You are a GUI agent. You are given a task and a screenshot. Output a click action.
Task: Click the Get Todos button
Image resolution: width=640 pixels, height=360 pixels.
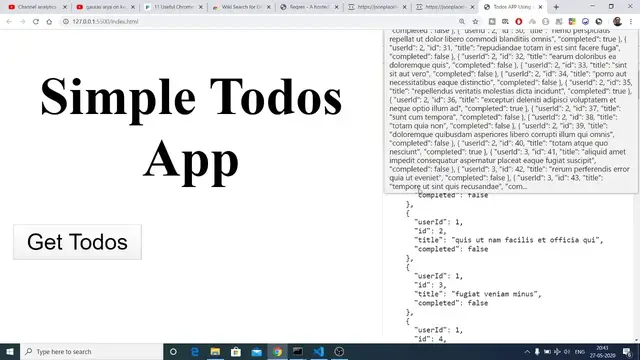click(x=78, y=242)
